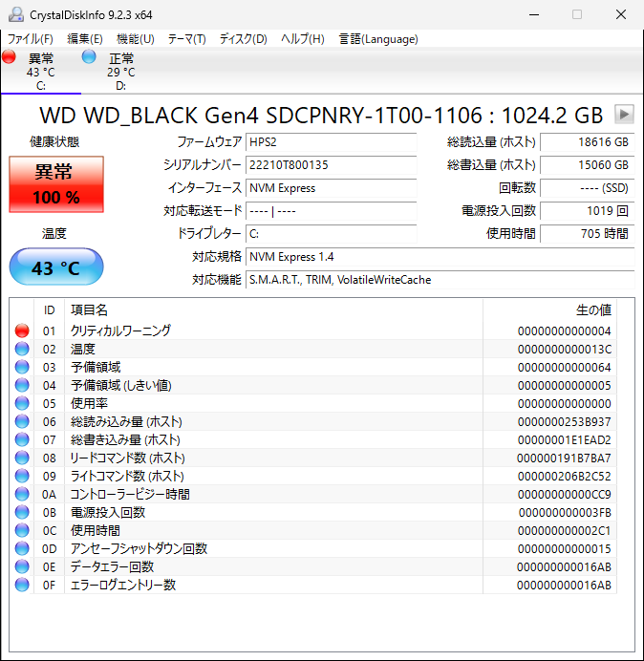Click blue status icon for エラーログエントリー数 row
The image size is (644, 661).
(x=22, y=585)
